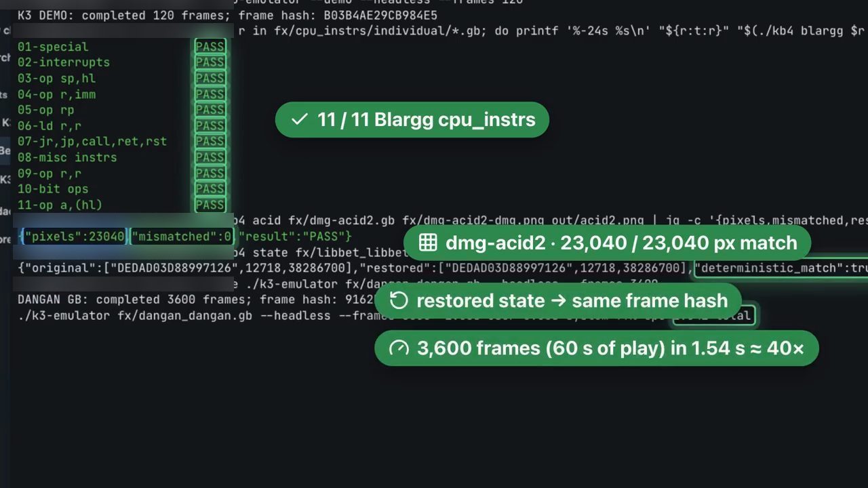Click PASS result beside 08-misc instrs

[x=210, y=157]
